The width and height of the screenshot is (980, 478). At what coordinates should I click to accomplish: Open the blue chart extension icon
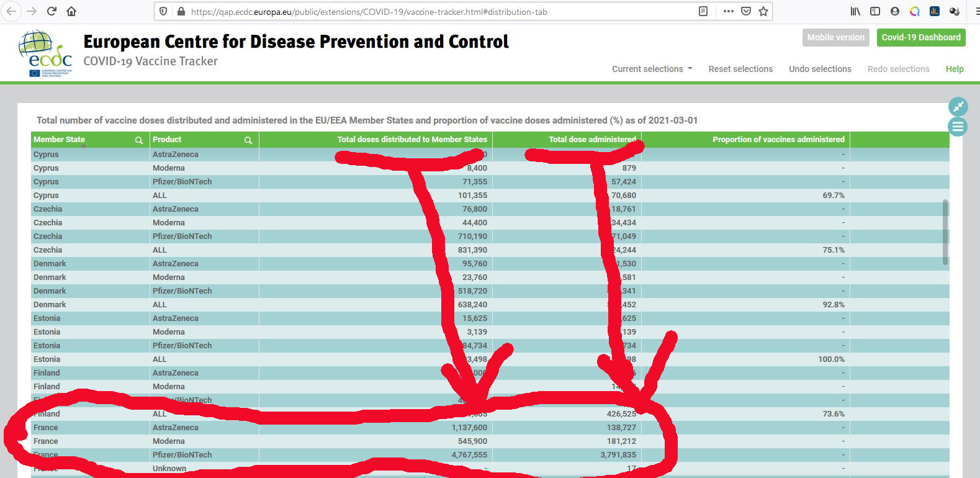coord(935,11)
